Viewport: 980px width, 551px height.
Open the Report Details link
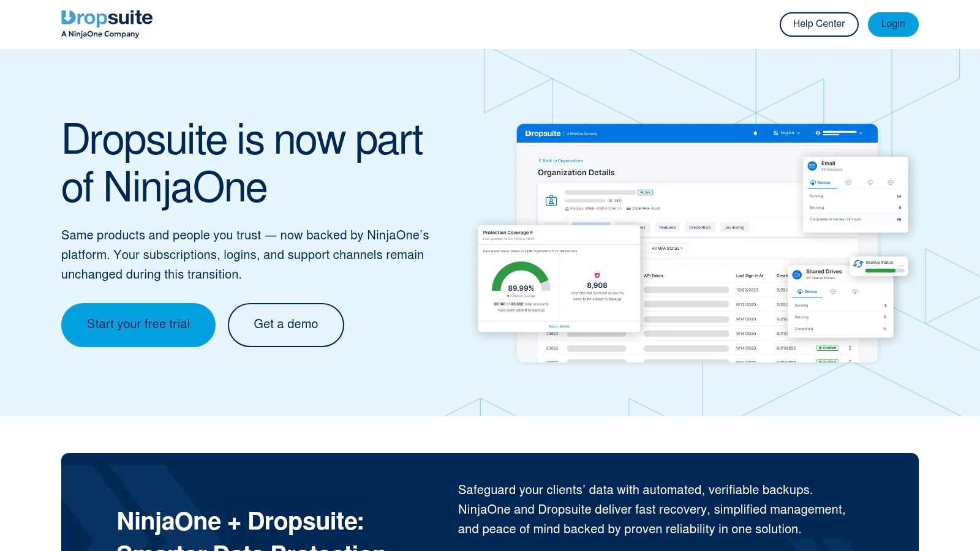click(x=559, y=326)
